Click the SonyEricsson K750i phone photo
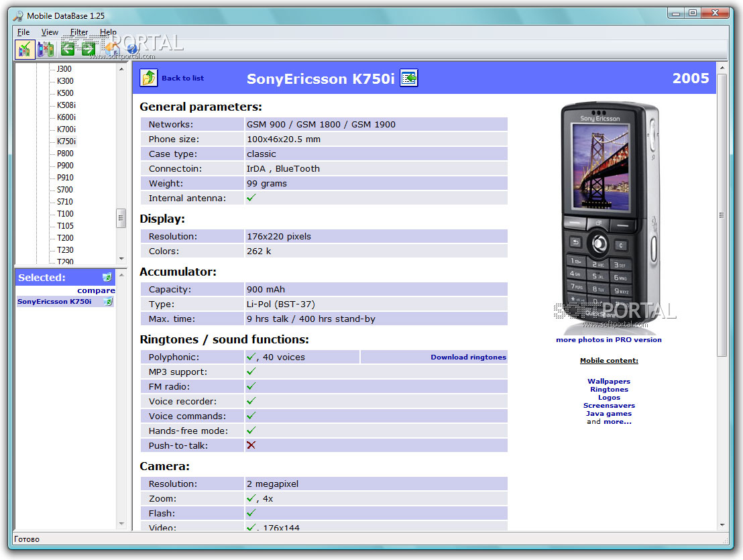Image resolution: width=743 pixels, height=560 pixels. (610, 217)
